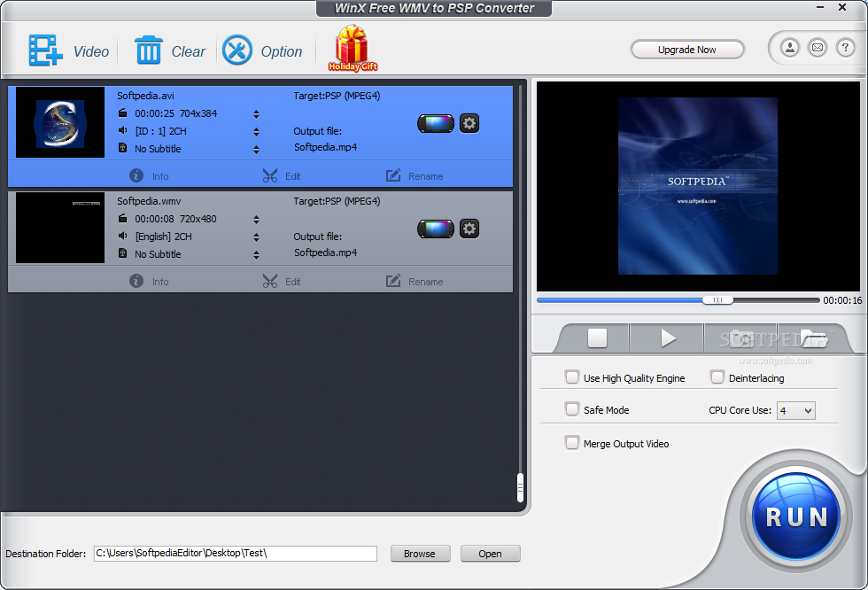The width and height of the screenshot is (868, 590).
Task: Open gear settings for Softpedia.wmv
Action: coord(469,229)
